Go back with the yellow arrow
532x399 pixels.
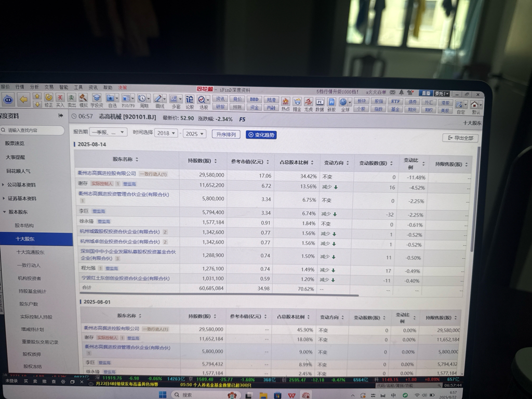(23, 99)
